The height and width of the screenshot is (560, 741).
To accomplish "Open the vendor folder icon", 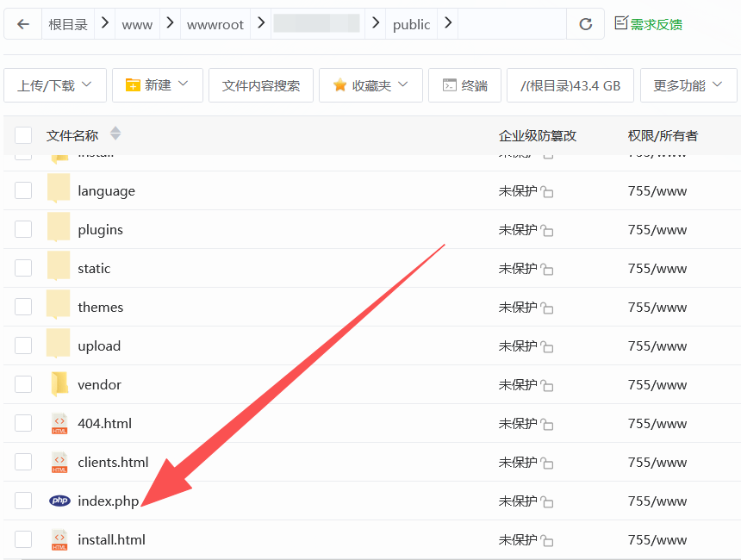I will 59,383.
